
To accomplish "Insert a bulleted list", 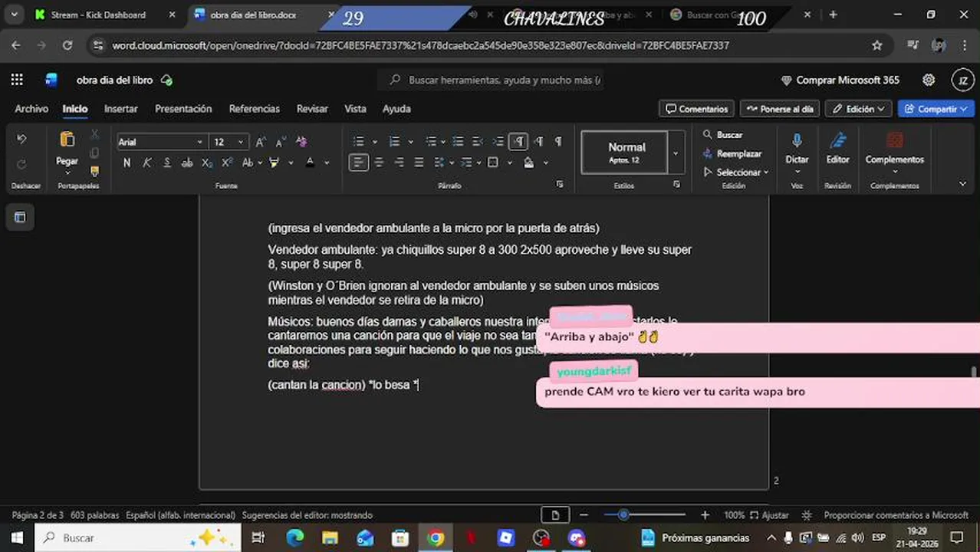I will [x=358, y=142].
